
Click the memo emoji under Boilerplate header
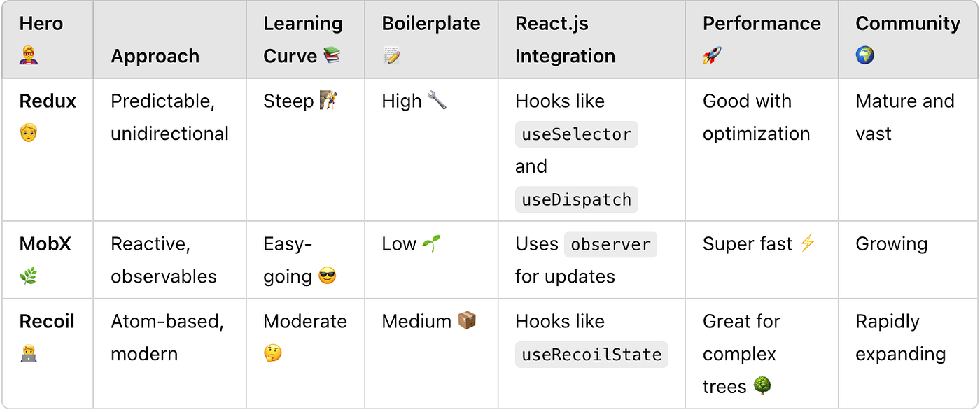point(391,56)
